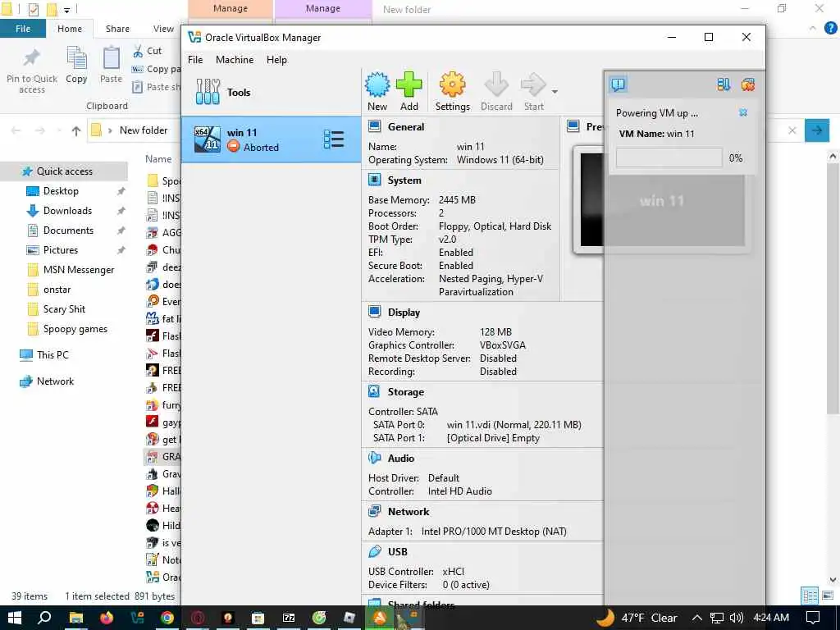840x630 pixels.
Task: Show hidden system tray icons
Action: 697,618
